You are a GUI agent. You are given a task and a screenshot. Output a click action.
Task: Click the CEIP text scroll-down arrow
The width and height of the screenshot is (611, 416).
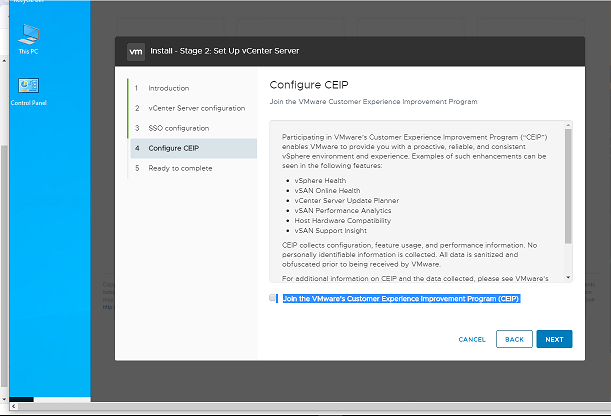click(569, 277)
